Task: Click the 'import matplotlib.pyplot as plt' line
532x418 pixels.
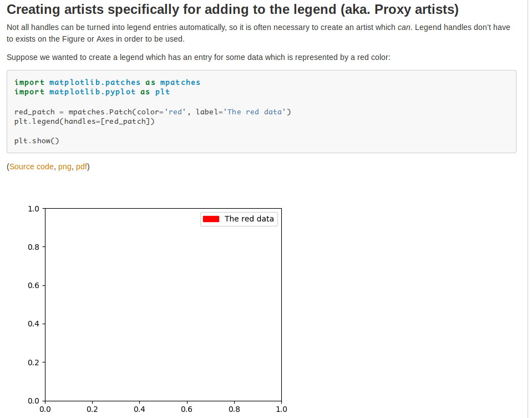Action: pos(92,92)
